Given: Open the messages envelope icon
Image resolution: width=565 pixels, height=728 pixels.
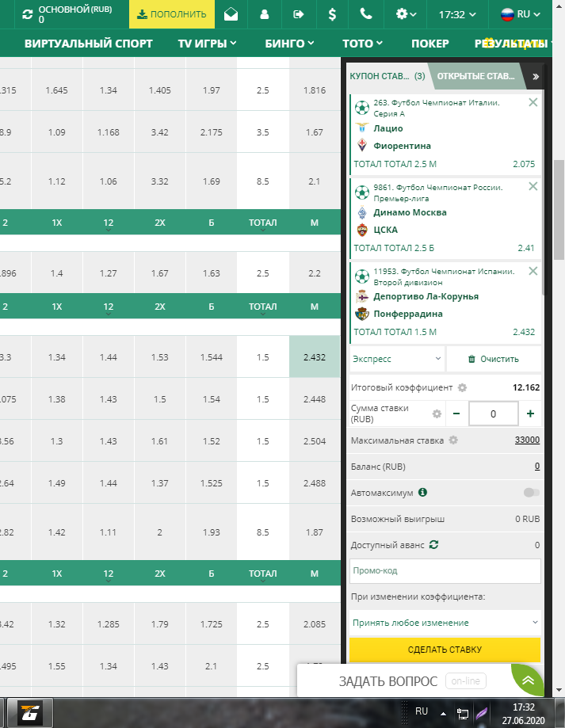Looking at the screenshot, I should click(x=231, y=14).
